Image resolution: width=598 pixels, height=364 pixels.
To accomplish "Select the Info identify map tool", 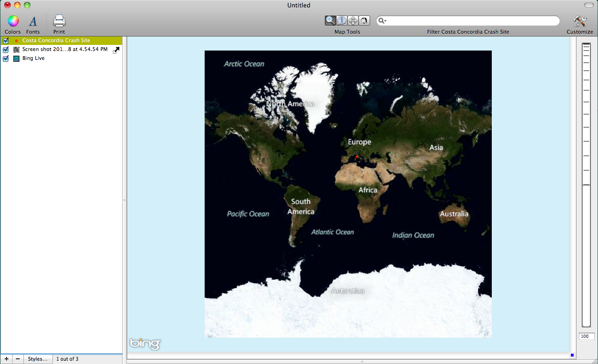I will coord(342,21).
